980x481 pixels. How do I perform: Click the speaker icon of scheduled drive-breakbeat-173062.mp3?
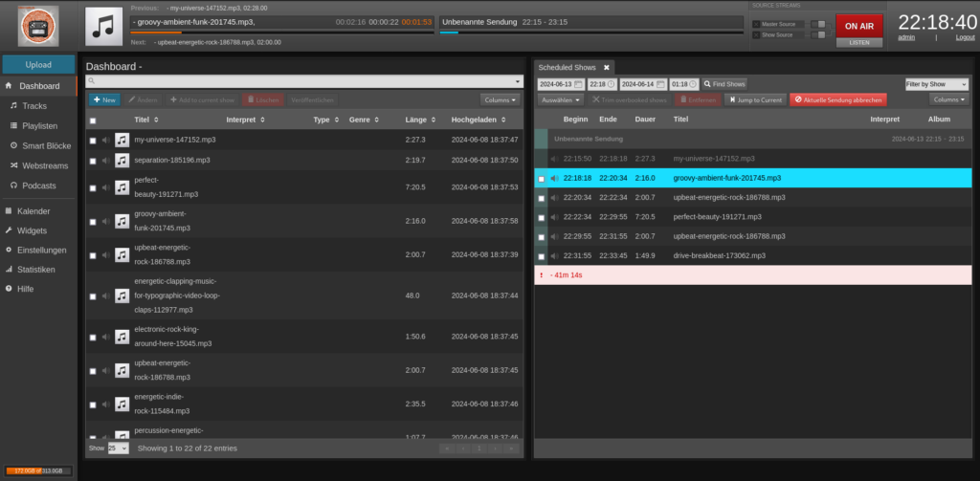pyautogui.click(x=554, y=256)
